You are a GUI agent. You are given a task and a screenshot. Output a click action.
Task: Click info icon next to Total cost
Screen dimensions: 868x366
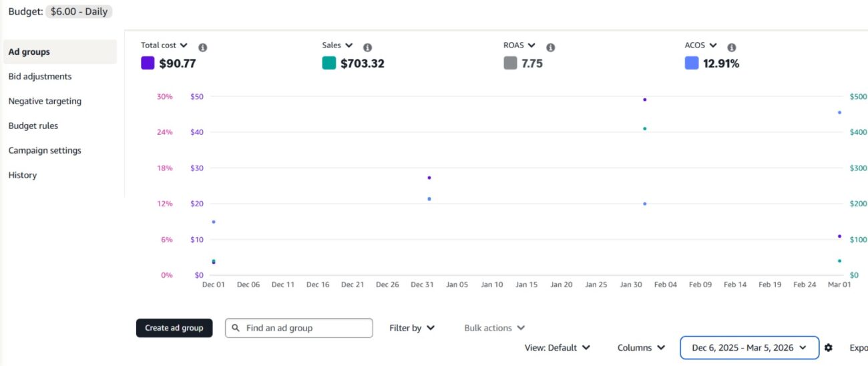click(x=203, y=47)
